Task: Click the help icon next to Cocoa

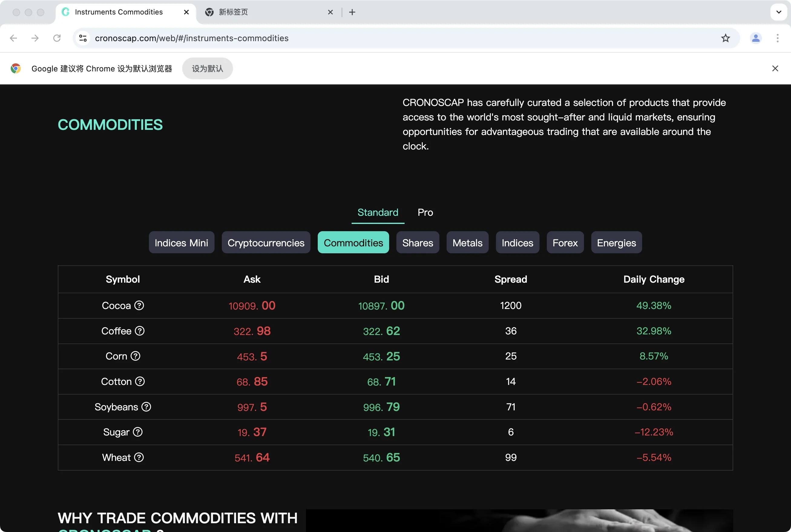Action: (139, 305)
